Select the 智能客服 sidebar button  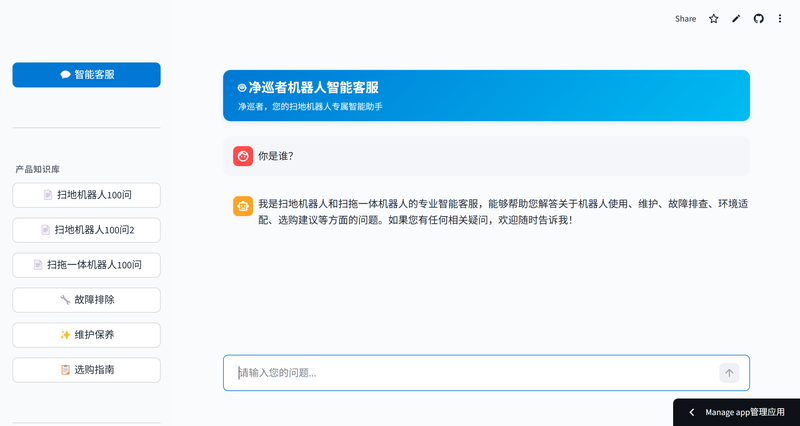point(86,74)
